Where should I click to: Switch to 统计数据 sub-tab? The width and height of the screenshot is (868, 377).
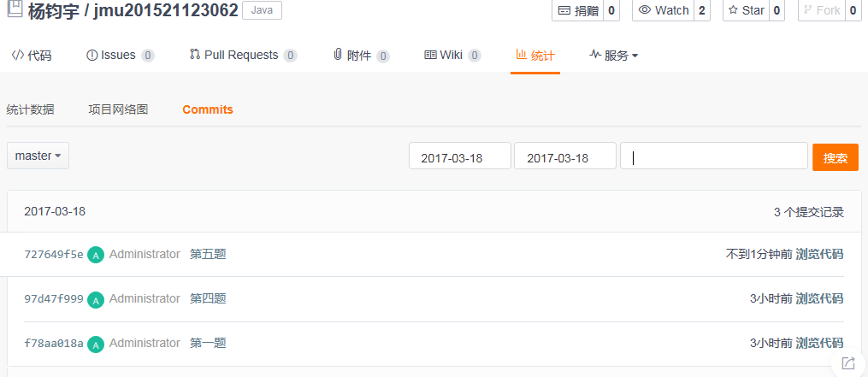pos(31,109)
